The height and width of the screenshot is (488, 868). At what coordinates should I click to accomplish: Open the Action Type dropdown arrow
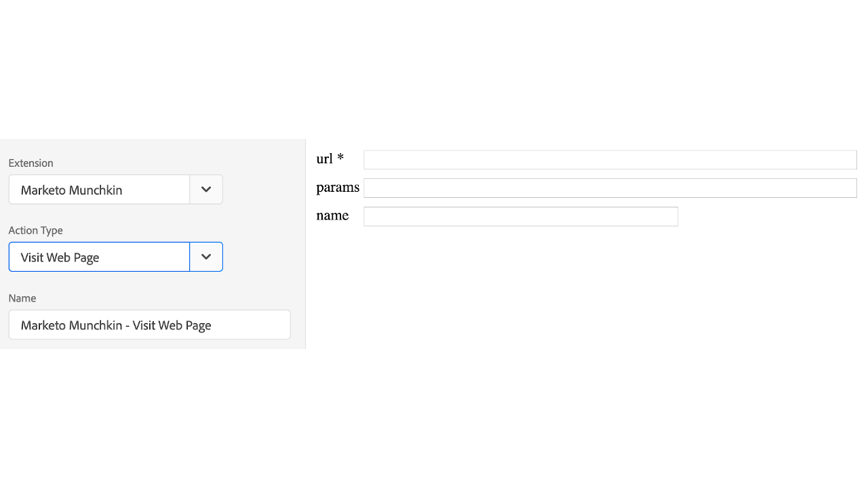(x=206, y=257)
